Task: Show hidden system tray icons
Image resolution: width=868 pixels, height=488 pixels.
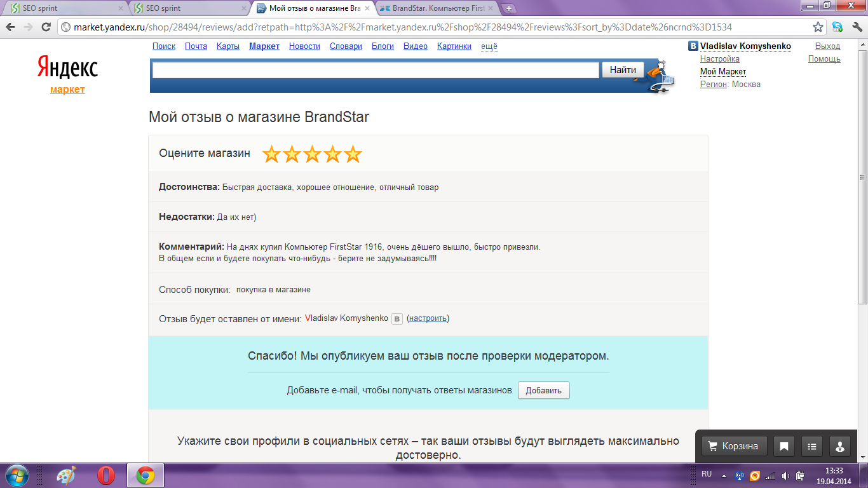Action: [x=723, y=475]
